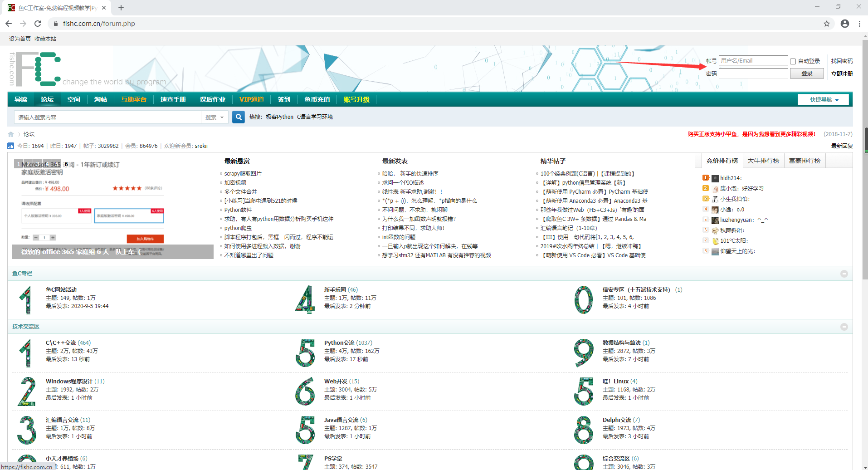Reload the page with refresh icon

pos(38,24)
